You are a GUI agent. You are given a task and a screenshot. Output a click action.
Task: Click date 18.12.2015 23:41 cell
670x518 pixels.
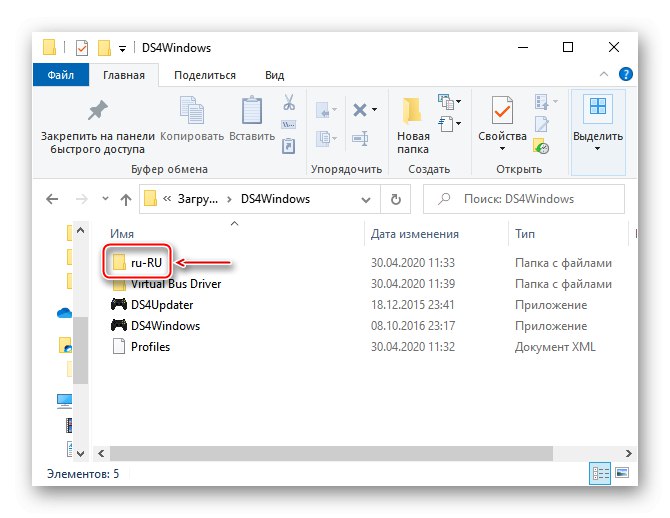(412, 305)
